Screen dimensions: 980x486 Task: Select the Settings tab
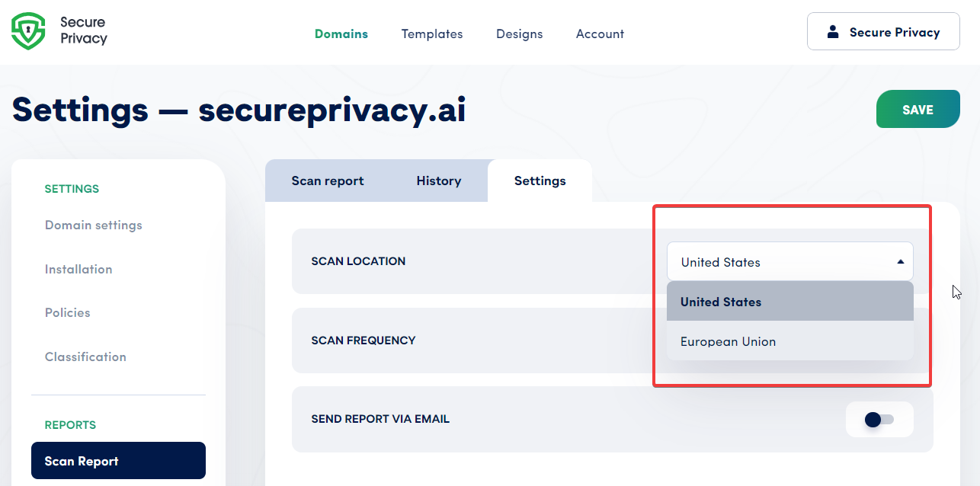tap(539, 181)
